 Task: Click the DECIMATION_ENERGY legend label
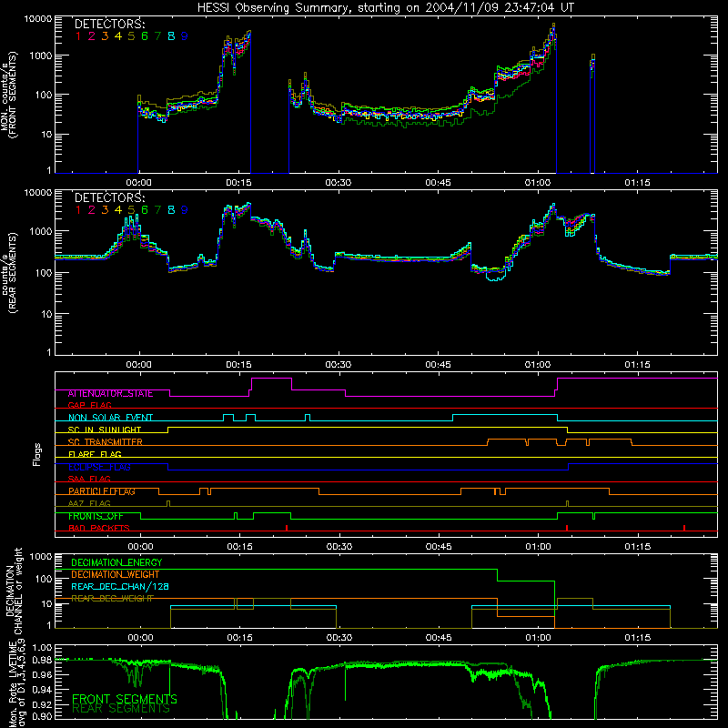click(x=116, y=562)
